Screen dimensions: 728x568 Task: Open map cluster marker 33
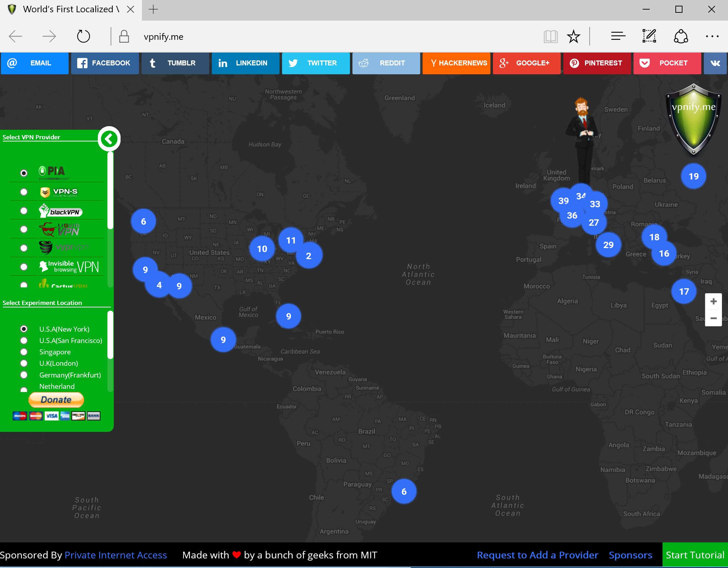tap(595, 204)
